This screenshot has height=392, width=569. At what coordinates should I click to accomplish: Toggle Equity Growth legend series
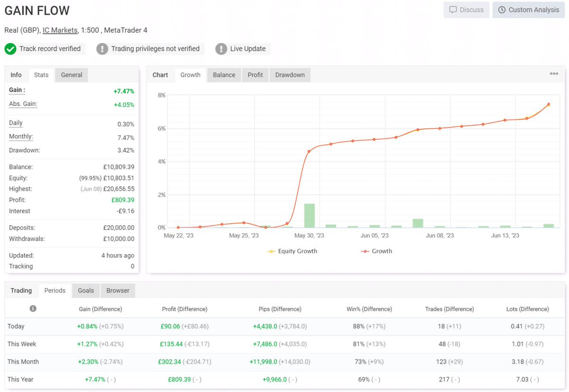[x=292, y=251]
